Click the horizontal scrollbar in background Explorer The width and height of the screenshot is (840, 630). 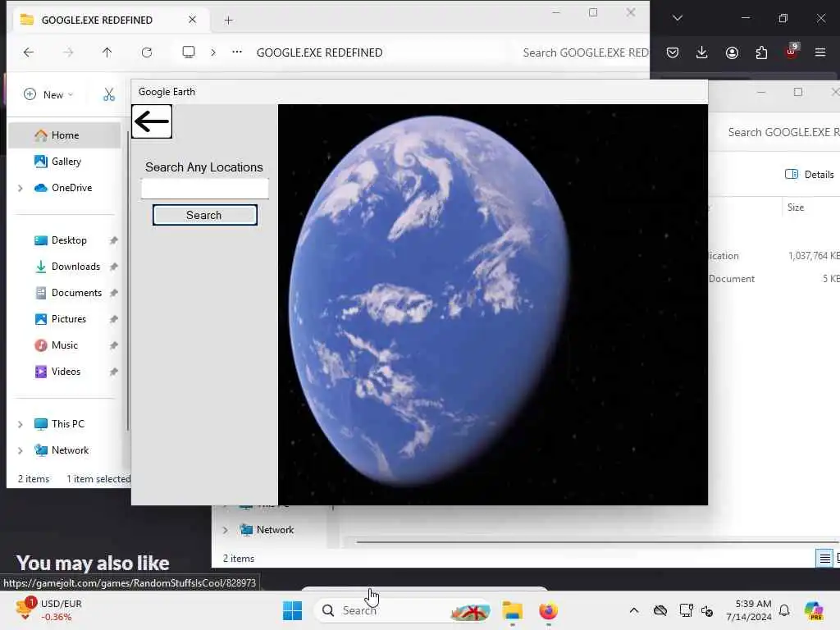[597, 541]
